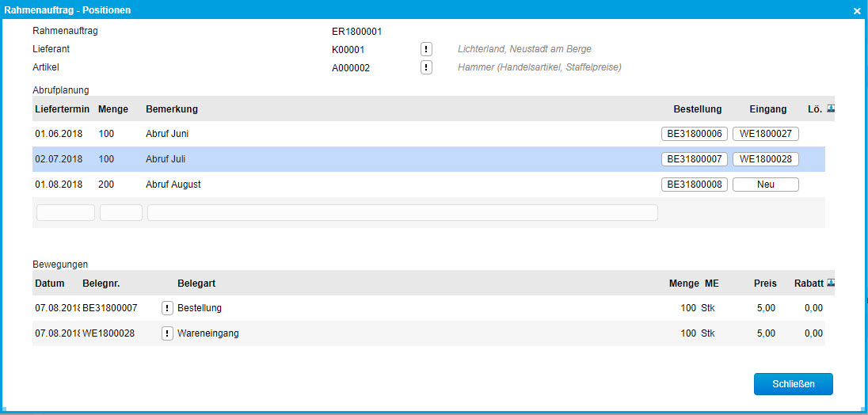Click Belegnr. WE1800028 in Bewegungen
Screen dimensions: 868x415
[108, 333]
